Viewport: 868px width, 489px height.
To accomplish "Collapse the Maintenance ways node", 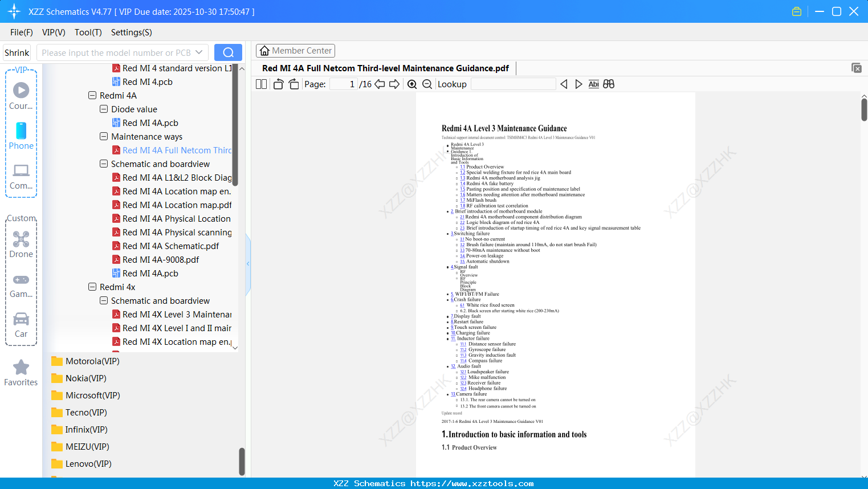I will click(x=104, y=136).
